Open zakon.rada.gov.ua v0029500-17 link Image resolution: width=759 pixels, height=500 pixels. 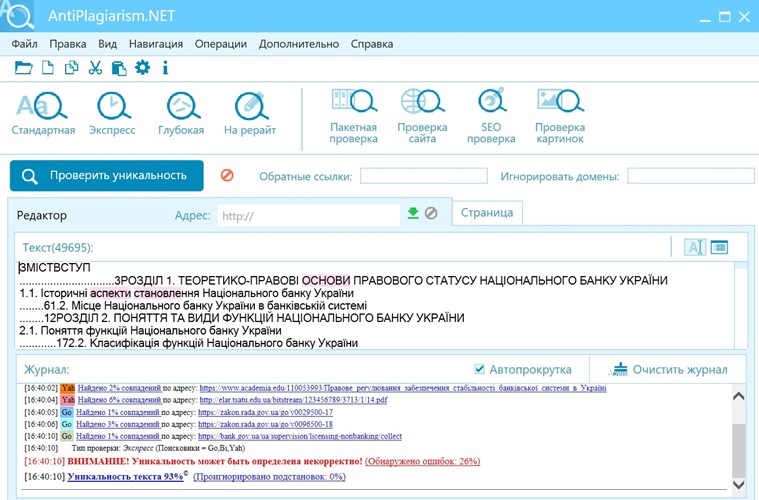pyautogui.click(x=265, y=412)
